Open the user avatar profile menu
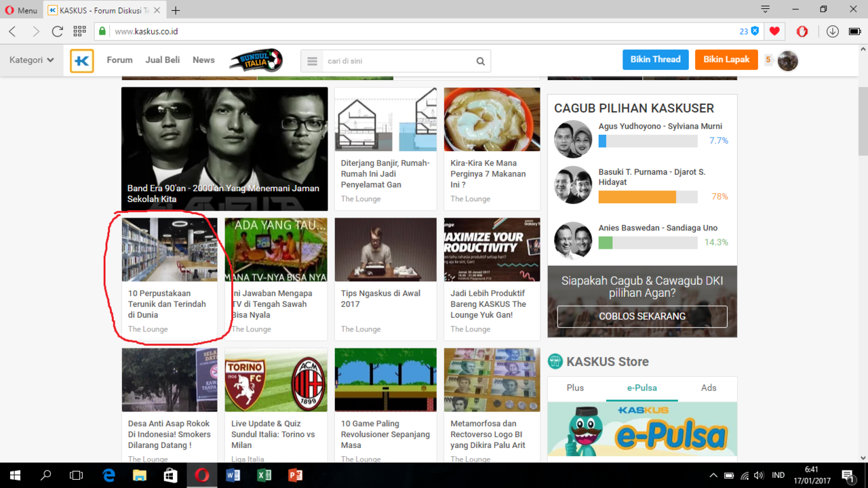 tap(787, 61)
